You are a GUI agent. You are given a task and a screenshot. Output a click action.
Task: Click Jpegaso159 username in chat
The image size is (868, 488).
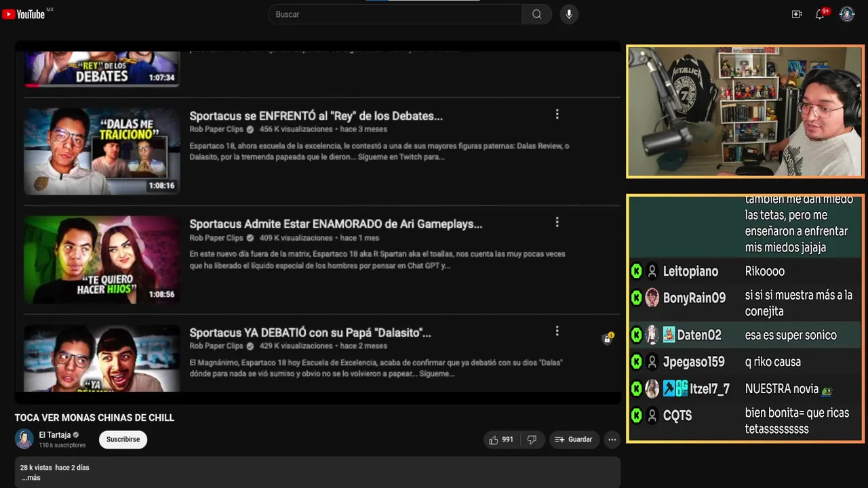(x=694, y=362)
